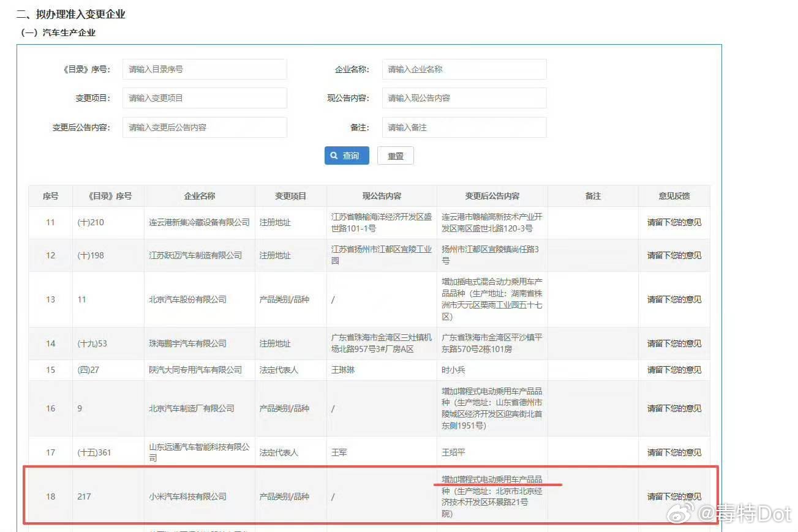Open 请留下您的意见 for 北京汽车股份 row
Screen dimensions: 798x532
(674, 299)
